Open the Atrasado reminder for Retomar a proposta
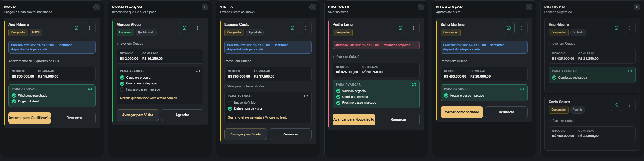This screenshot has width=644, height=161. pos(376,45)
